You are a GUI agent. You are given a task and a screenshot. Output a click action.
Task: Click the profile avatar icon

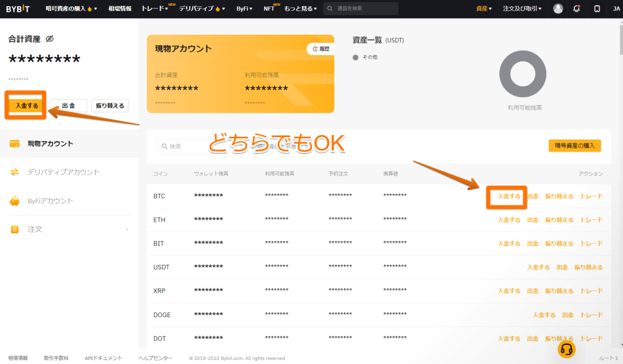(558, 8)
